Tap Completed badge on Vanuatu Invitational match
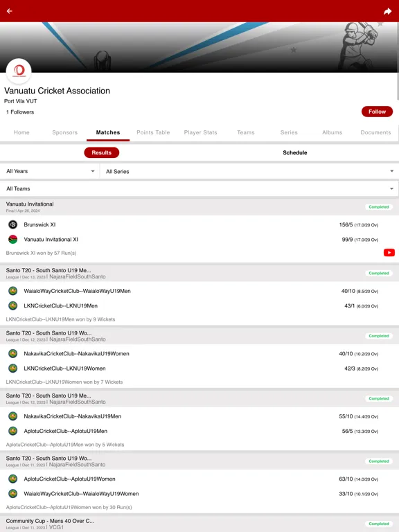Viewport: 399px width, 532px height. (379, 207)
